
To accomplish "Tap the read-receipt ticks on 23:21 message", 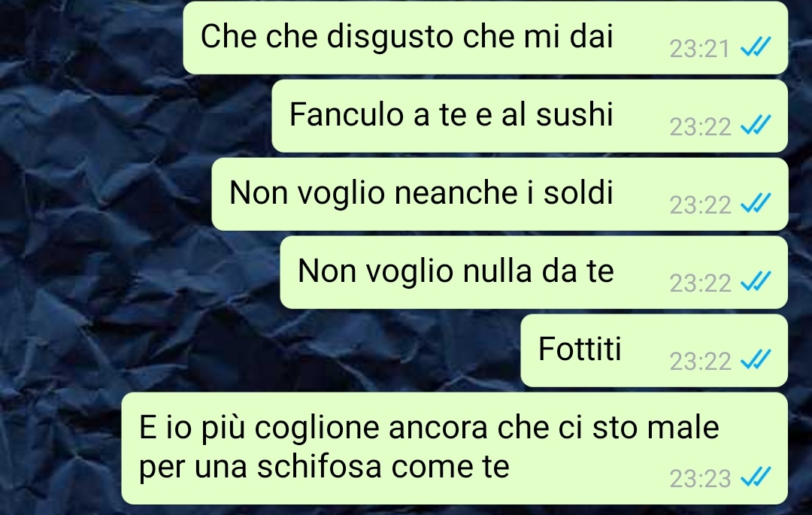I will tap(756, 47).
